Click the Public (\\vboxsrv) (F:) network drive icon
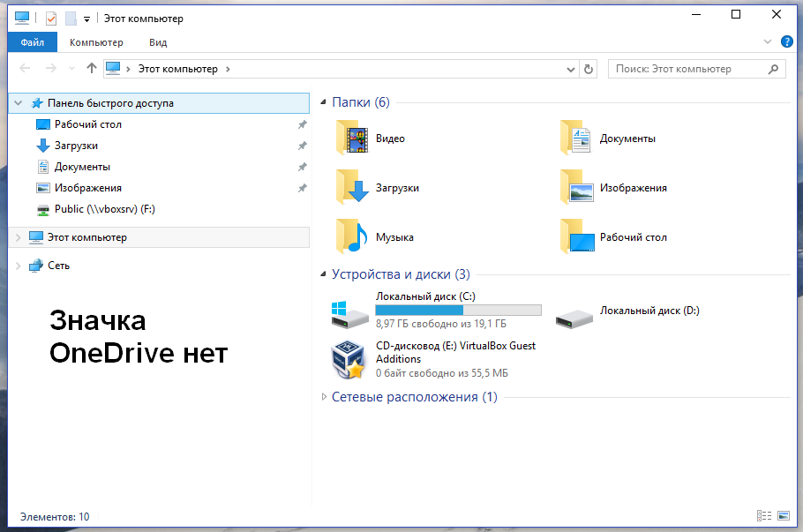This screenshot has height=532, width=803. click(43, 209)
